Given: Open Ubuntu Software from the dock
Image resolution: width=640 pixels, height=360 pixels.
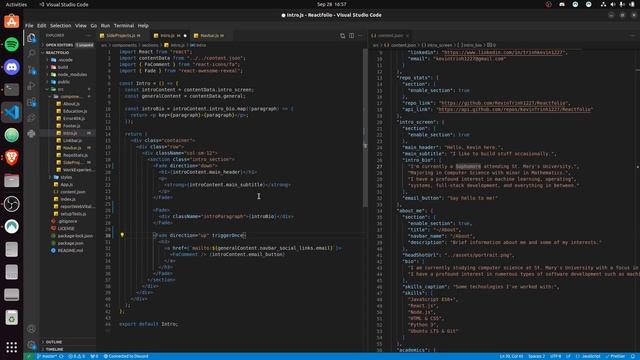Looking at the screenshot, I should [x=11, y=21].
